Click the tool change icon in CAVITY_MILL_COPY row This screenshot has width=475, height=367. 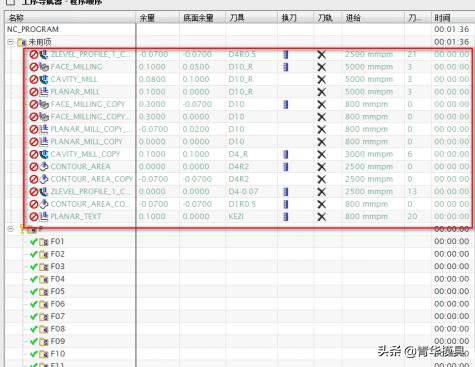pos(286,154)
